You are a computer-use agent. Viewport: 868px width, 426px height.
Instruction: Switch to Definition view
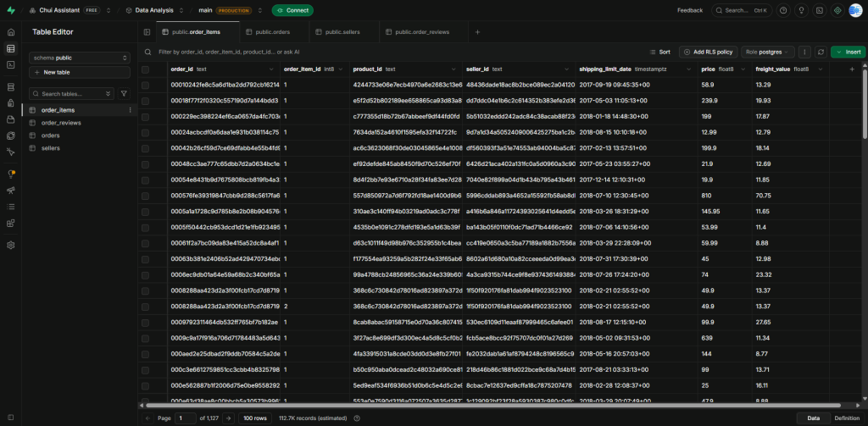pyautogui.click(x=847, y=418)
